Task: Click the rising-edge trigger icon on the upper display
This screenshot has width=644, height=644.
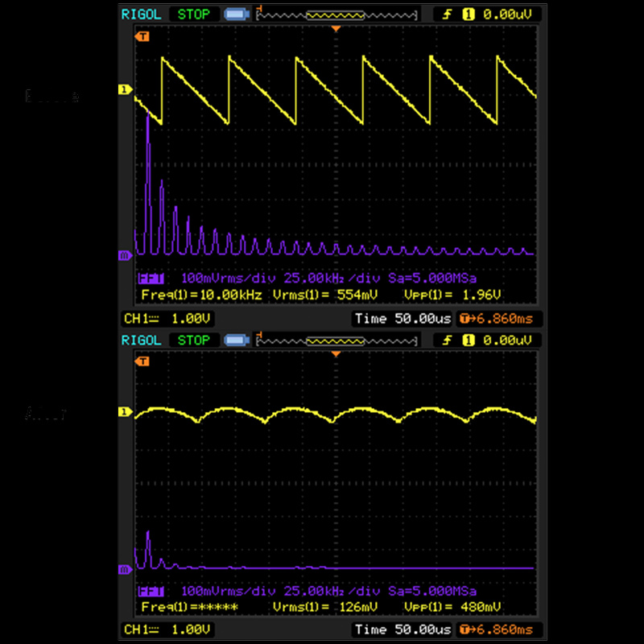Action: click(447, 14)
